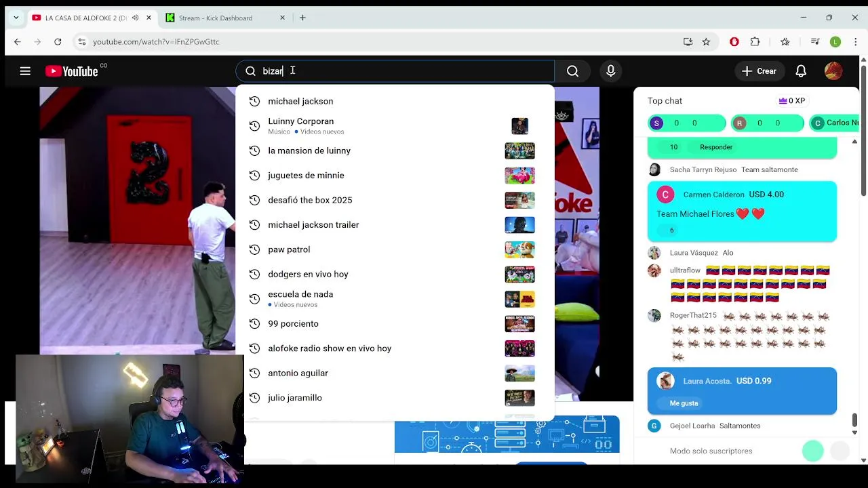Open Carmen Calderon's USD 4.00 Super Chat
This screenshot has width=868, height=488.
point(742,211)
